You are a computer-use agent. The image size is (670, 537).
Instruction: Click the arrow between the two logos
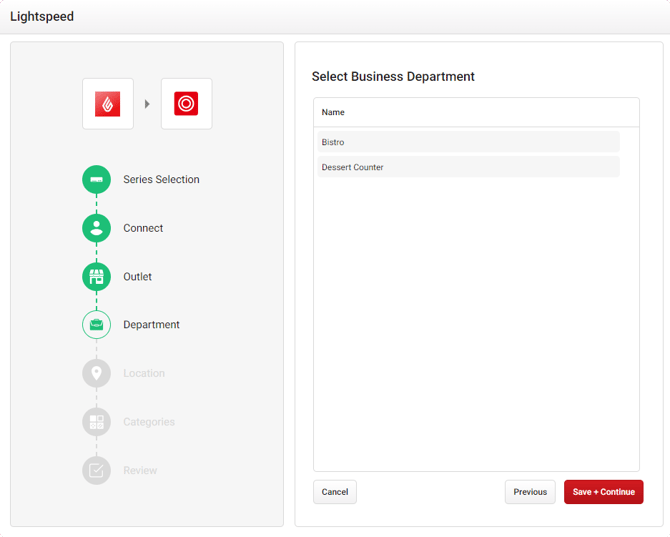pyautogui.click(x=147, y=104)
